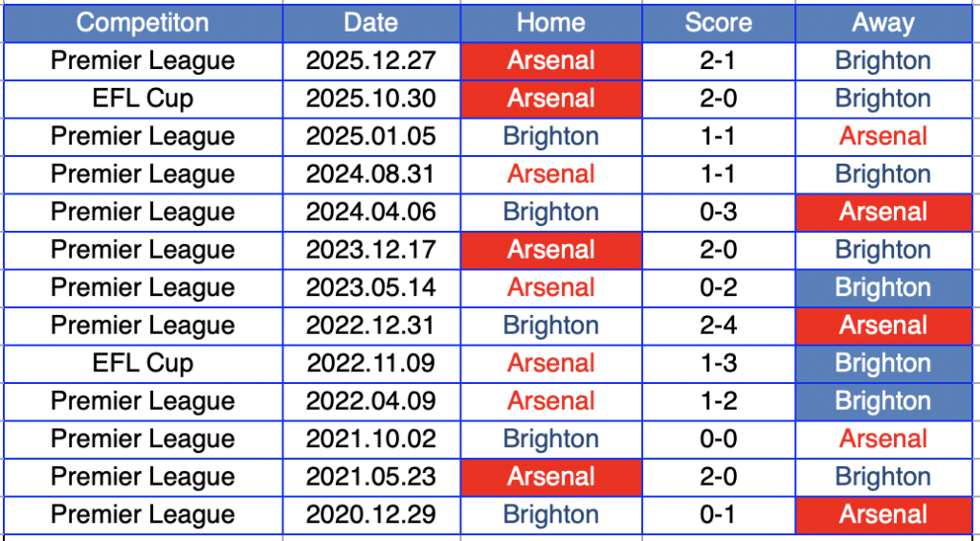The height and width of the screenshot is (541, 980).
Task: Select the date 2023.12.17
Action: click(x=370, y=250)
